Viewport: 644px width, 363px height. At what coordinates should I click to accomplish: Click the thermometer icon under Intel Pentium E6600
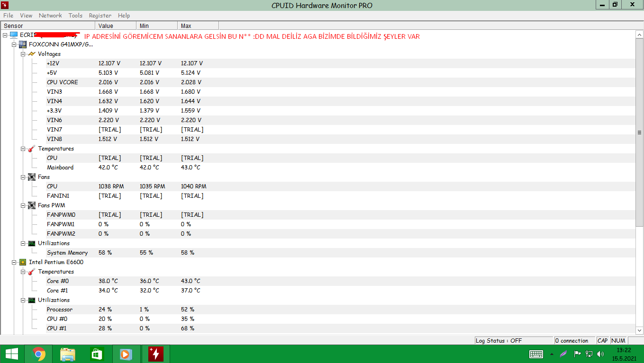pos(32,272)
